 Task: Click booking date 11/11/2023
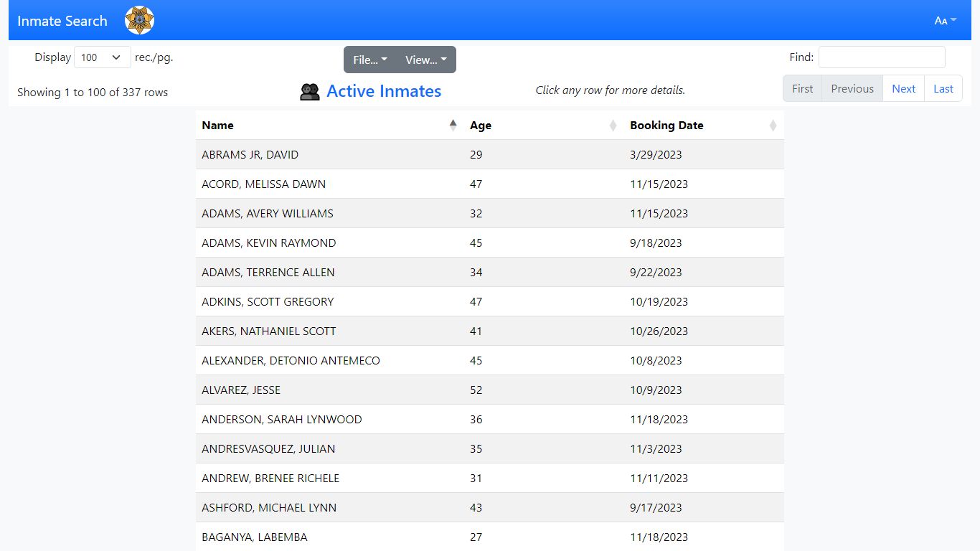click(x=659, y=478)
